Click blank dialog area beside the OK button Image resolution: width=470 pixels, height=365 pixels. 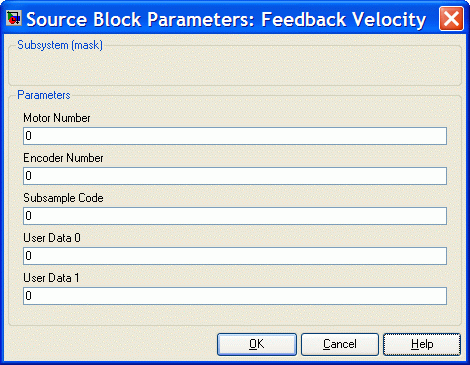pos(110,344)
